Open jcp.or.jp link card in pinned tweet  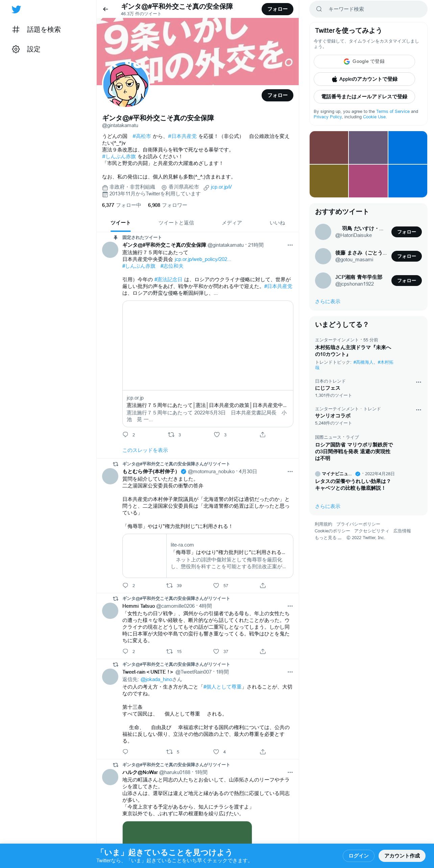click(208, 364)
